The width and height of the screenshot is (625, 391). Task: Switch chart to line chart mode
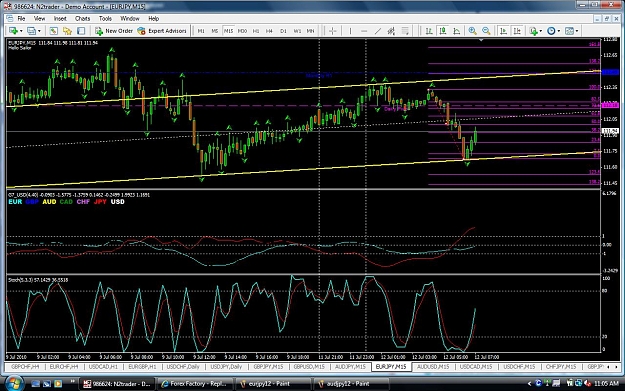tap(456, 31)
